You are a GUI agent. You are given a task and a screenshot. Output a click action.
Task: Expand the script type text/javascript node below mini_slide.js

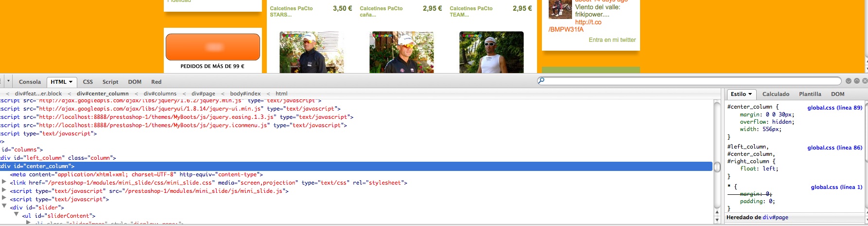4,199
